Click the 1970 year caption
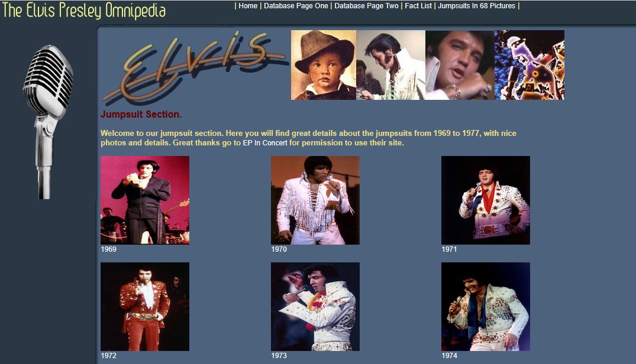The image size is (636, 364). point(279,249)
